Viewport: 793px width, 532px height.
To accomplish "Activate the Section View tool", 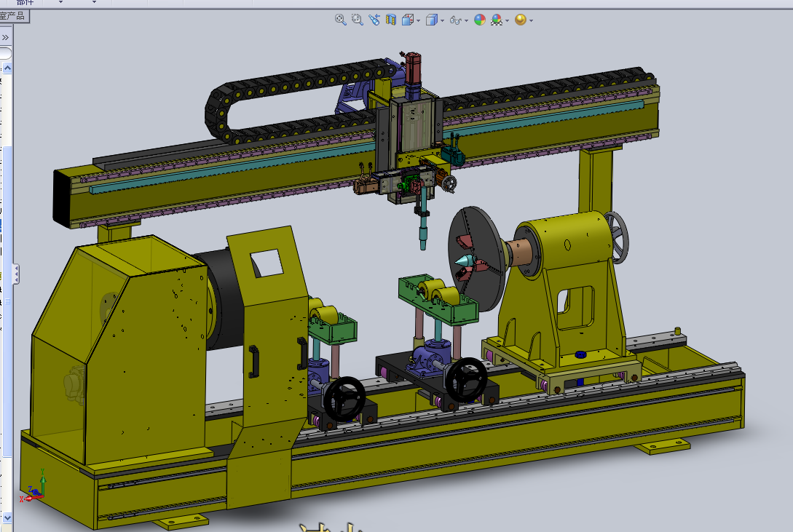I will pyautogui.click(x=391, y=20).
